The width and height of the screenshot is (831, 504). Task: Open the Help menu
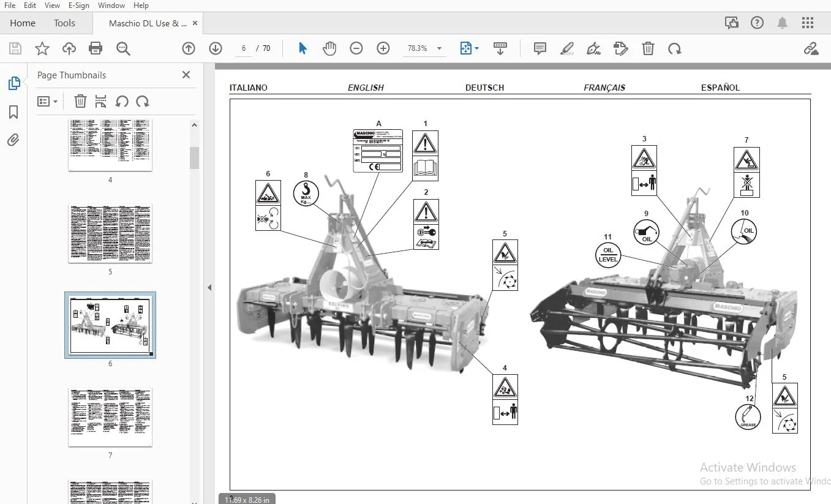[141, 6]
